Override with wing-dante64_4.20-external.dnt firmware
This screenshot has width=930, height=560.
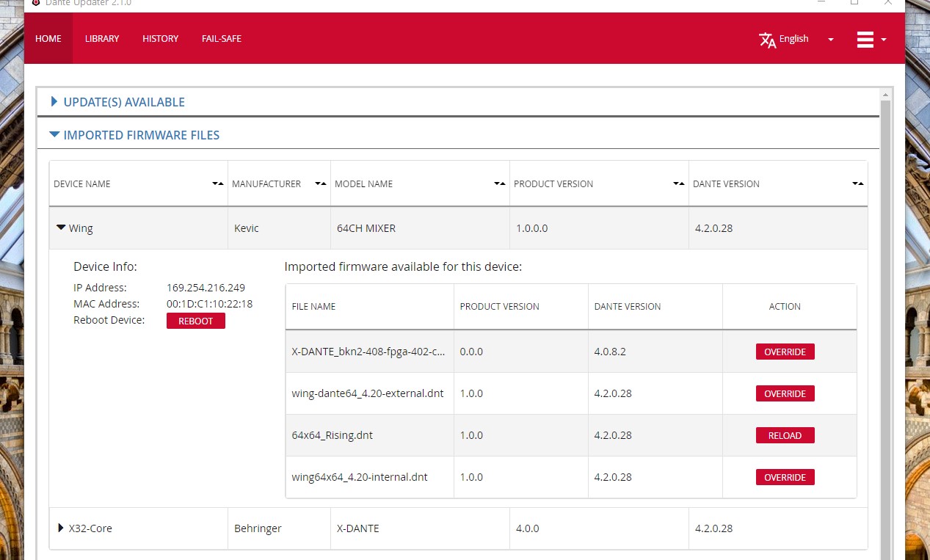pyautogui.click(x=785, y=393)
